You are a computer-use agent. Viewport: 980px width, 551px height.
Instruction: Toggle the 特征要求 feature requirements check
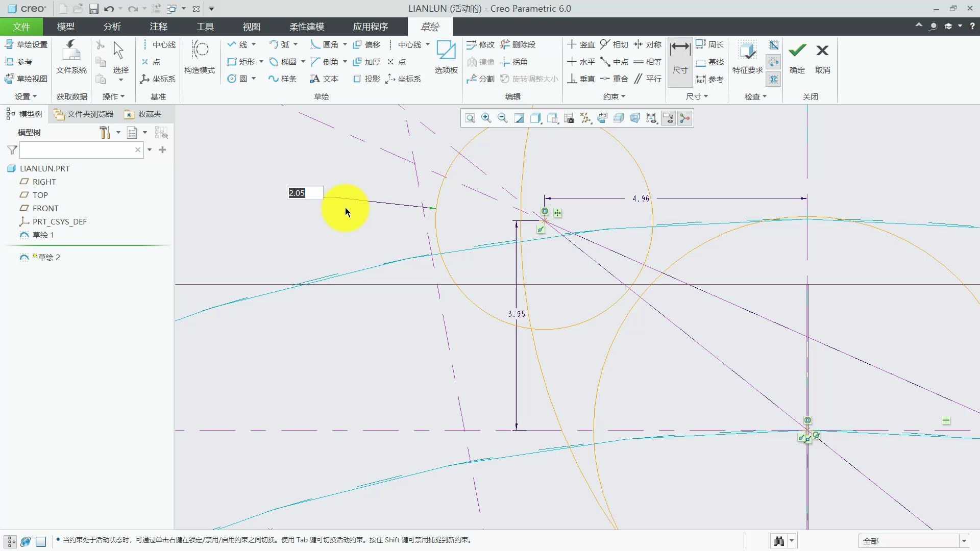(x=747, y=56)
